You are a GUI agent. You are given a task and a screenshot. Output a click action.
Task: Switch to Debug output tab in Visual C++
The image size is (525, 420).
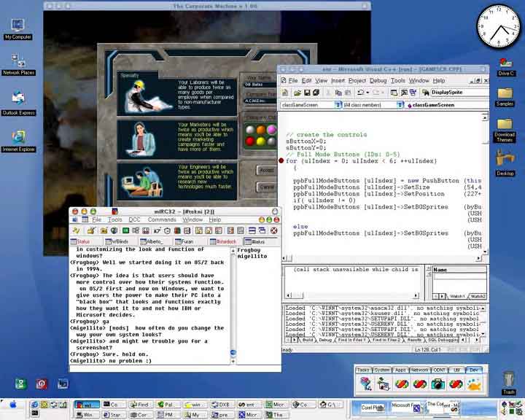click(324, 340)
